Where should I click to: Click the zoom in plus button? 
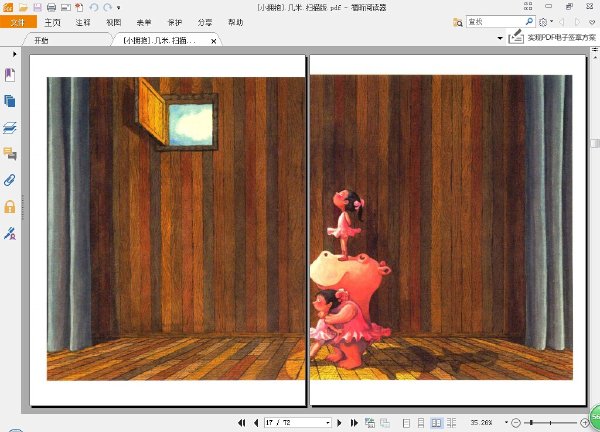point(585,423)
